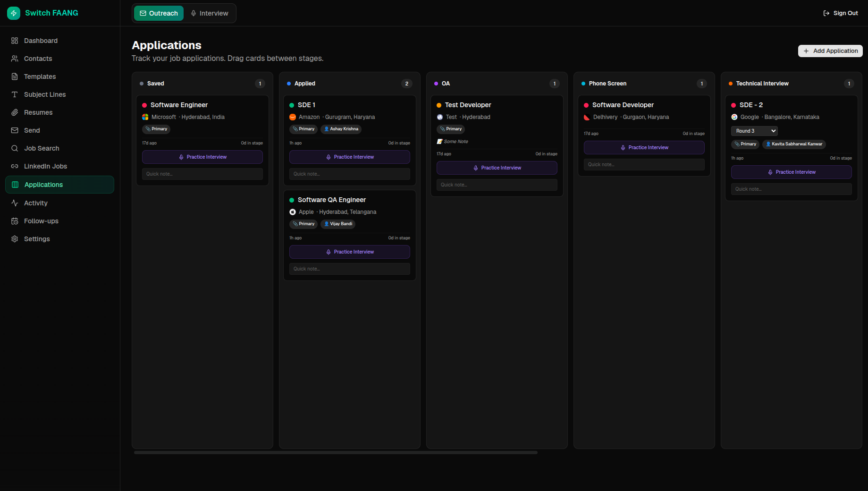Open LinkedIn Jobs page

(59, 166)
